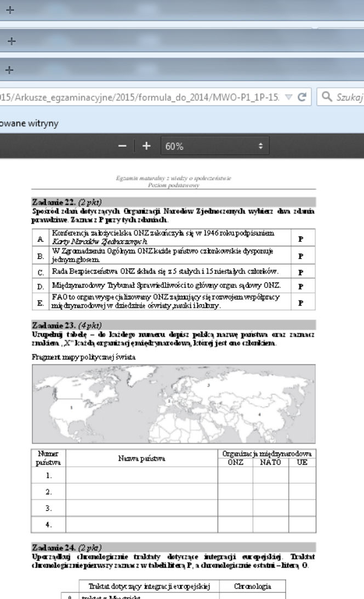Click the Chronologia column header
The width and height of the screenshot is (364, 599).
tap(253, 586)
